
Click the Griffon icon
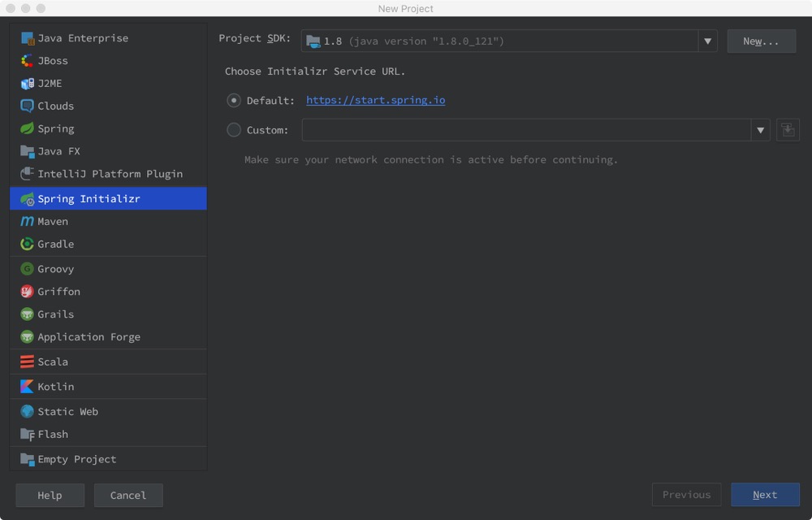(x=28, y=292)
